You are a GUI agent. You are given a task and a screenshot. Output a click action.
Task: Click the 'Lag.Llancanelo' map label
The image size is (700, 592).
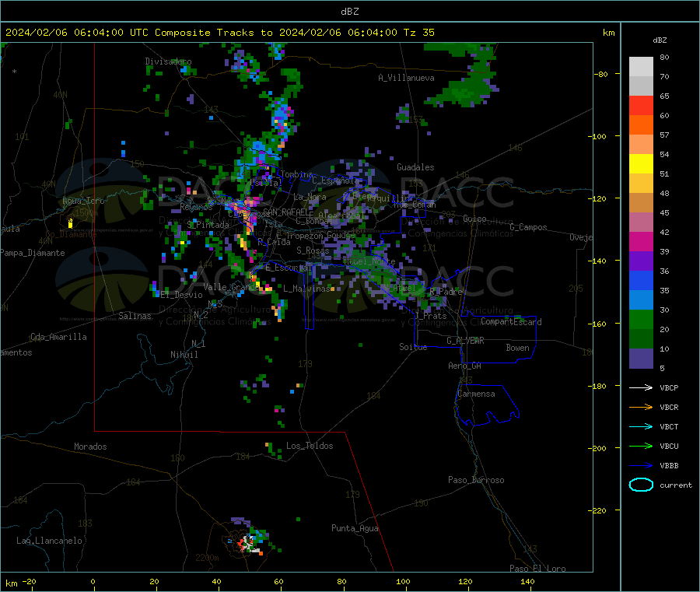point(49,541)
